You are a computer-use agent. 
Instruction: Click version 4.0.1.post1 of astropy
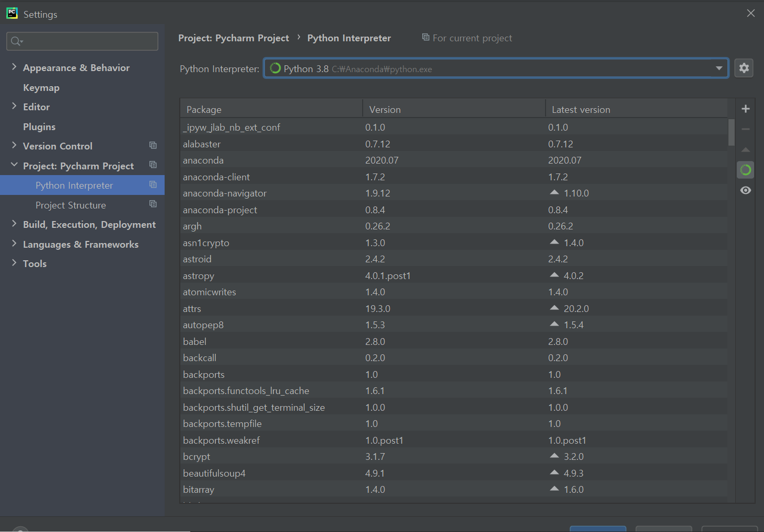pyautogui.click(x=388, y=275)
